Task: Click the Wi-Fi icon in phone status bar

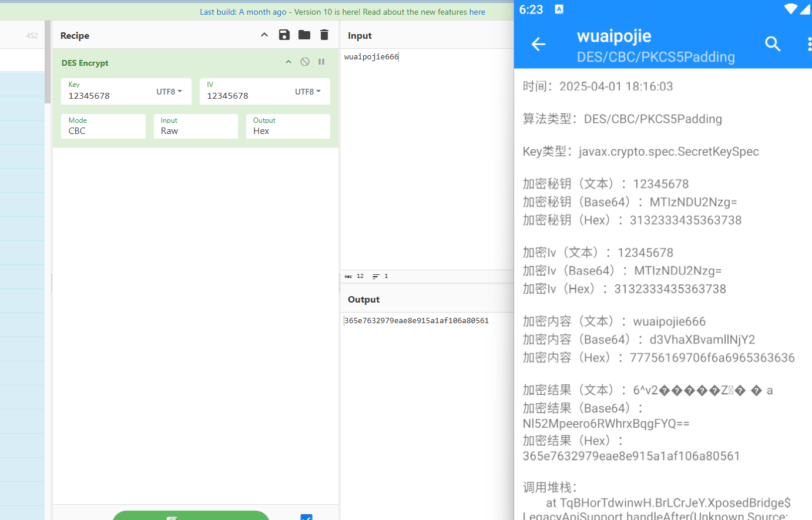Action: click(791, 9)
